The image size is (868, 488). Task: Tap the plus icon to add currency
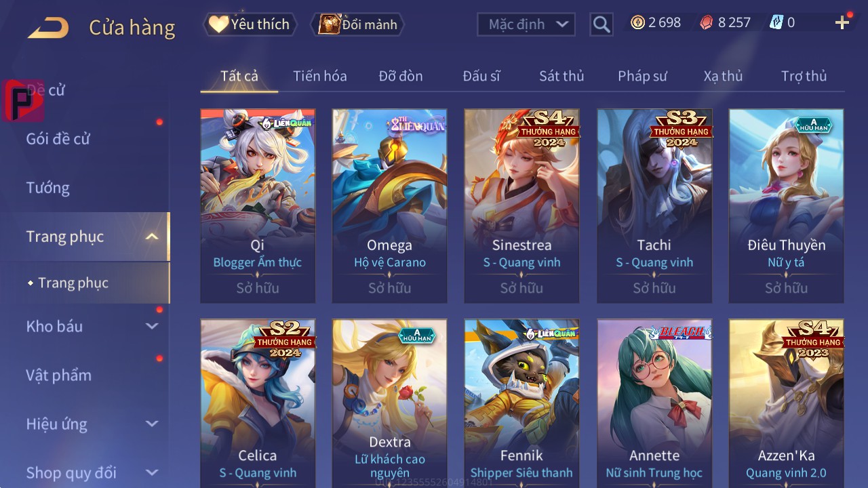842,23
